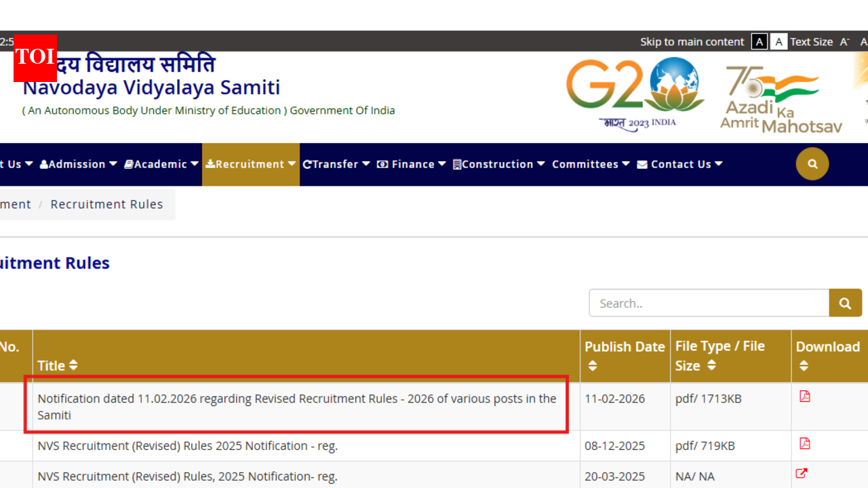The width and height of the screenshot is (868, 488).
Task: Open Recruitment Rules breadcrumb link
Action: click(x=106, y=203)
